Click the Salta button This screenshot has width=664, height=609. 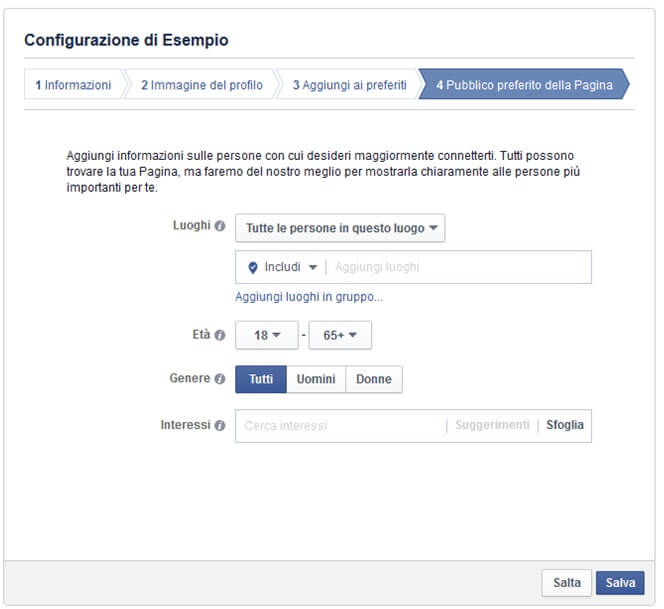pyautogui.click(x=567, y=583)
